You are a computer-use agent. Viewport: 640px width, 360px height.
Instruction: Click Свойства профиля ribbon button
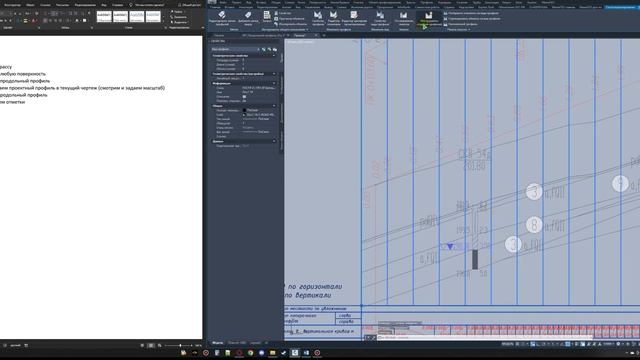(318, 18)
